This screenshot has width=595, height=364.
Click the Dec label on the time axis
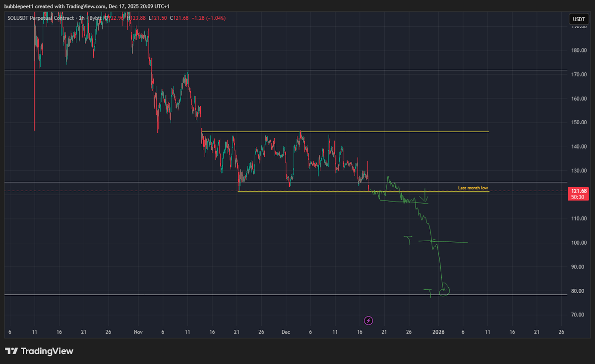[286, 332]
